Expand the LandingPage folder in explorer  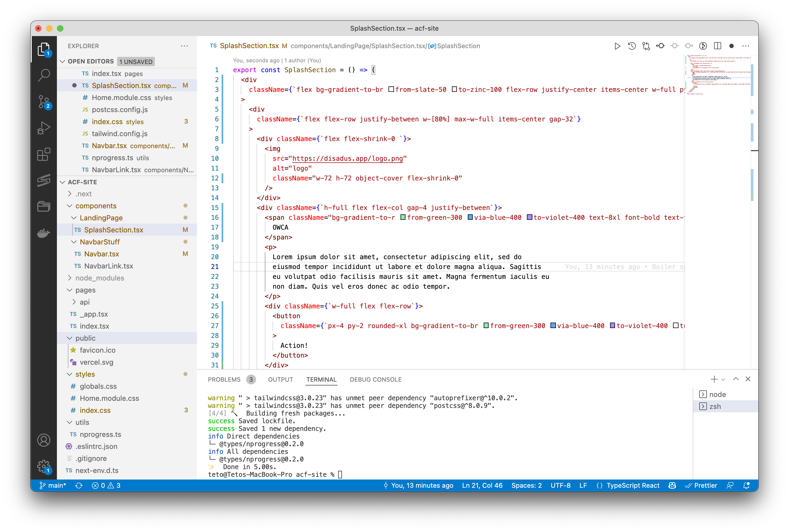pyautogui.click(x=101, y=218)
